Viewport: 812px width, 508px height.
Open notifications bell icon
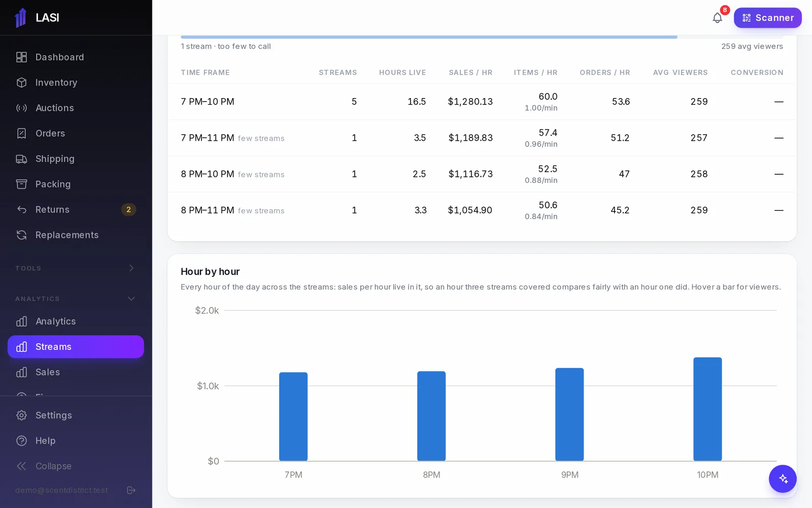717,18
